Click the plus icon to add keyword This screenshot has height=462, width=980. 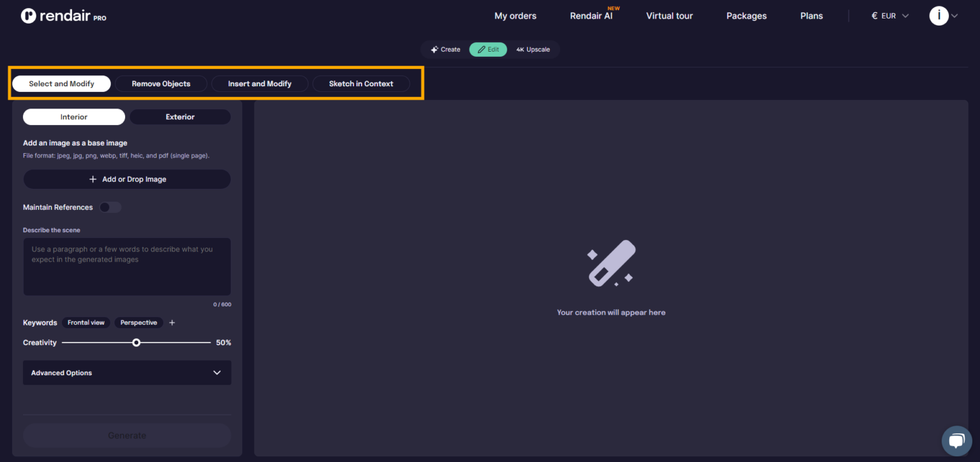tap(172, 323)
